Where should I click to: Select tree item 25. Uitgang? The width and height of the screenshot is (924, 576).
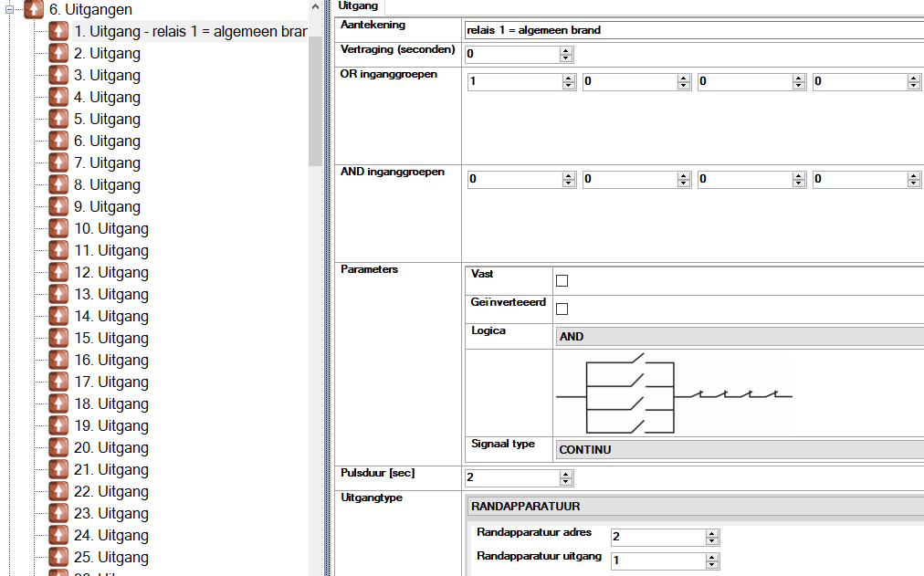click(x=110, y=557)
